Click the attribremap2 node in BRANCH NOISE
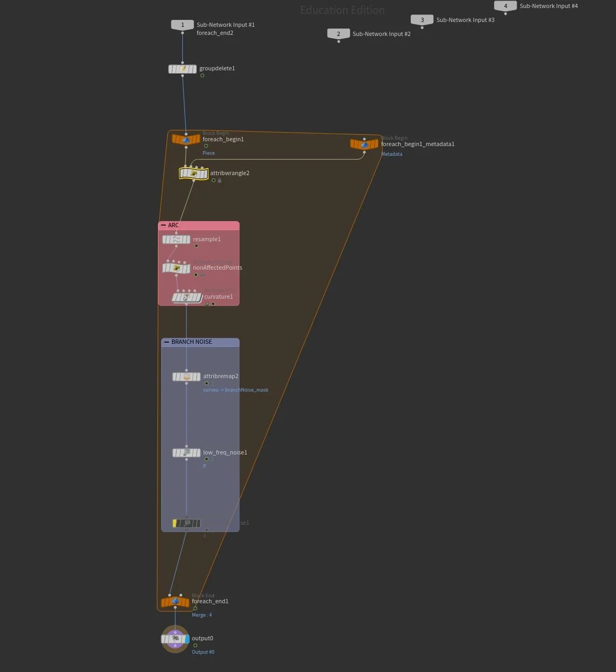 (x=187, y=376)
